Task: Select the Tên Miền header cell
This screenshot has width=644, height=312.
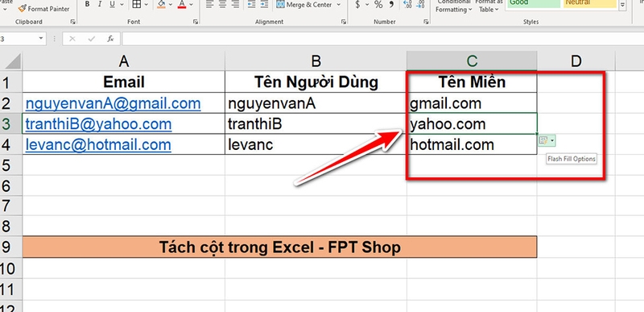Action: 472,82
